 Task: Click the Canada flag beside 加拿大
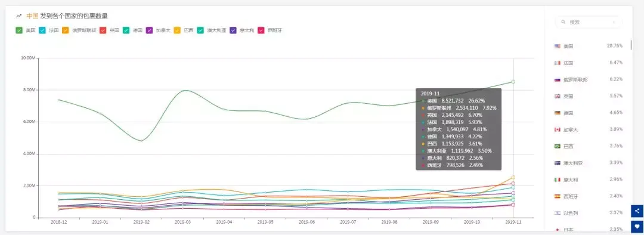pos(558,130)
